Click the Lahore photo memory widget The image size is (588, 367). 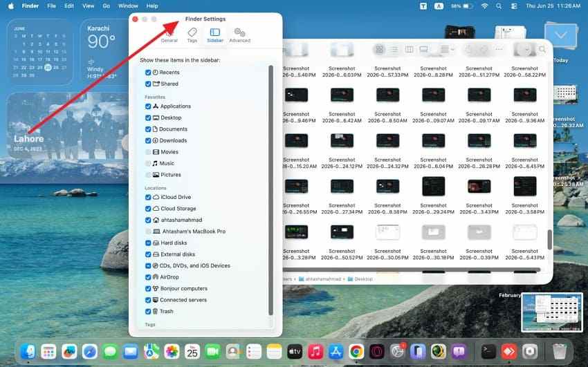[68, 126]
